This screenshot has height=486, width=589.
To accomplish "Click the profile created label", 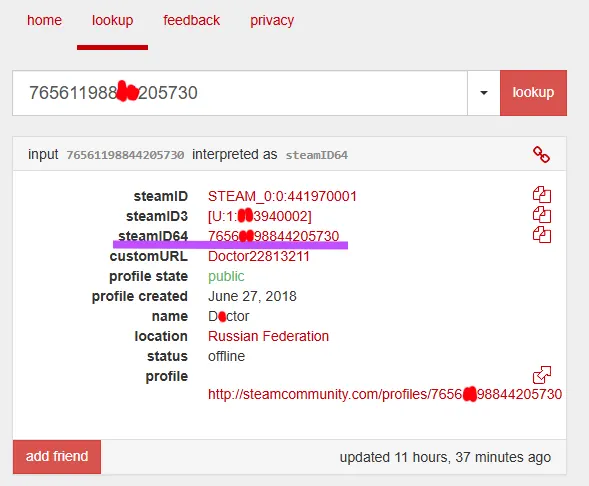I will (x=139, y=296).
